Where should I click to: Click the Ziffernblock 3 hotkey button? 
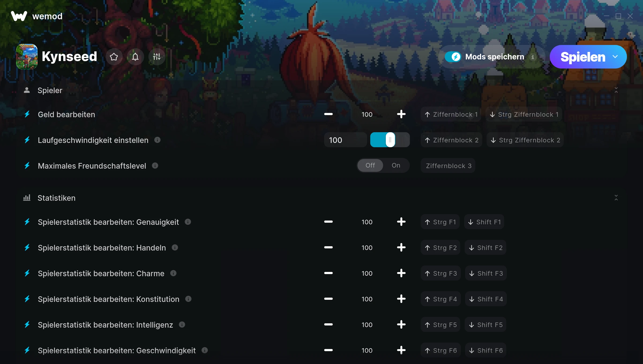448,166
